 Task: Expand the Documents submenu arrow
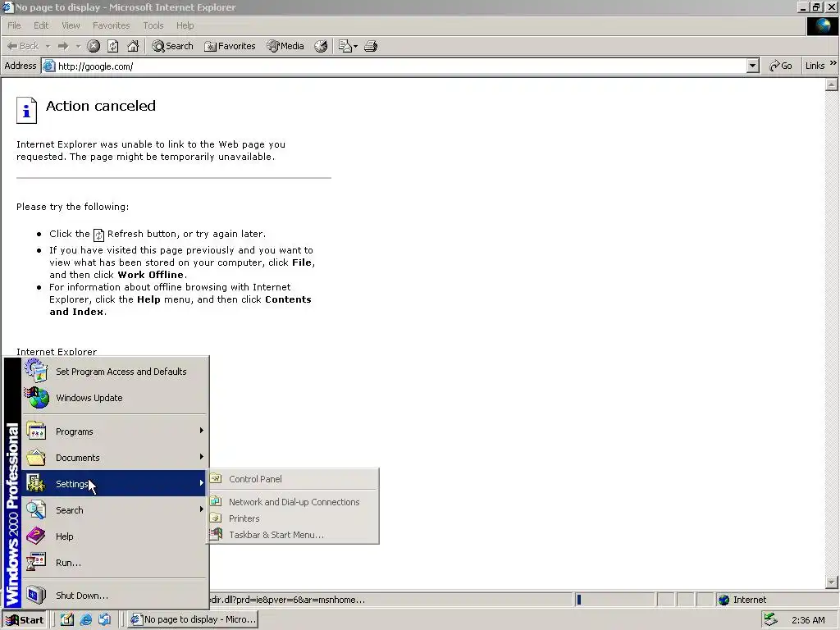click(202, 456)
